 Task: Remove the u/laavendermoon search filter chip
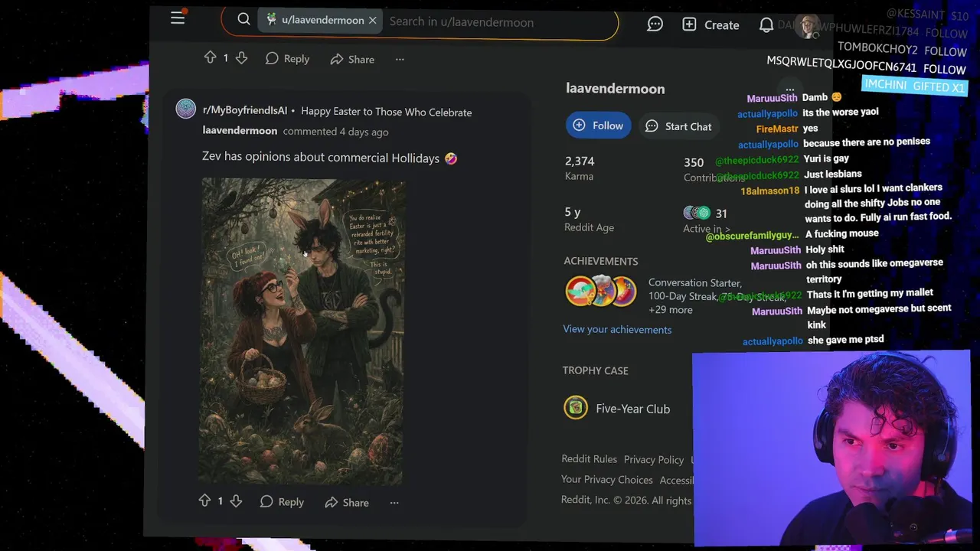click(373, 21)
